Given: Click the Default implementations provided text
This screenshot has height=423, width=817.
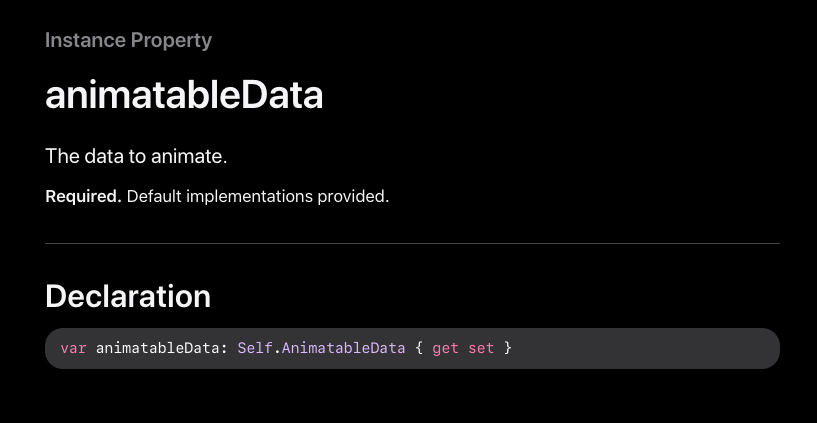Looking at the screenshot, I should (x=258, y=196).
